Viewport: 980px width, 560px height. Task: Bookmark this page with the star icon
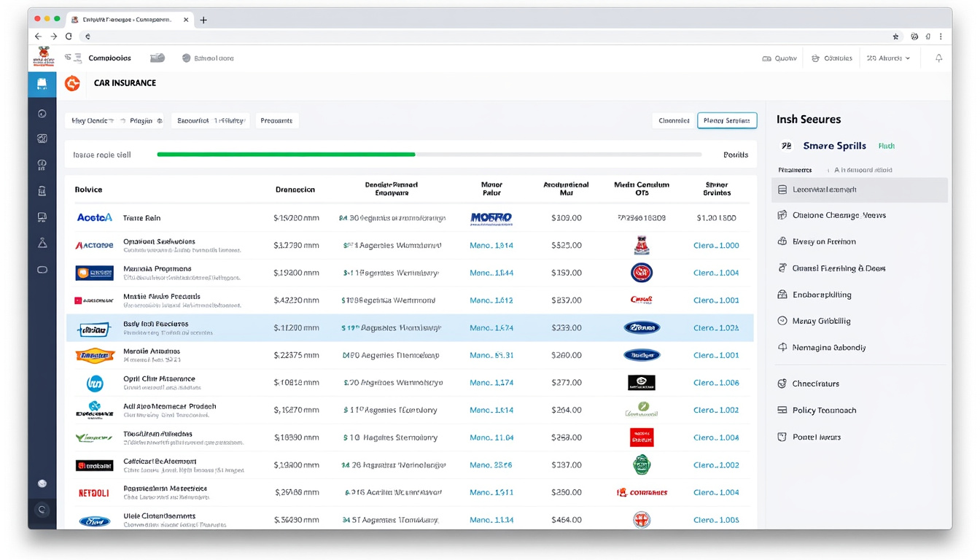click(x=895, y=36)
